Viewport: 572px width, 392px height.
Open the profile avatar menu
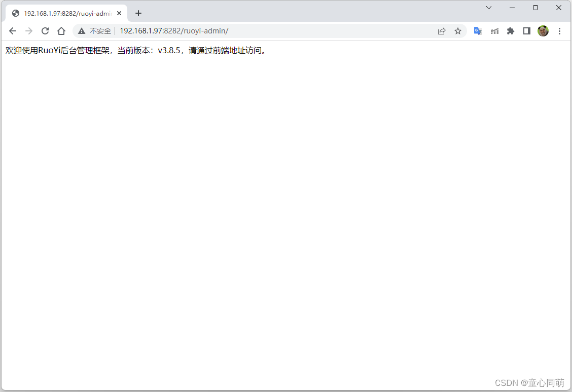tap(543, 31)
